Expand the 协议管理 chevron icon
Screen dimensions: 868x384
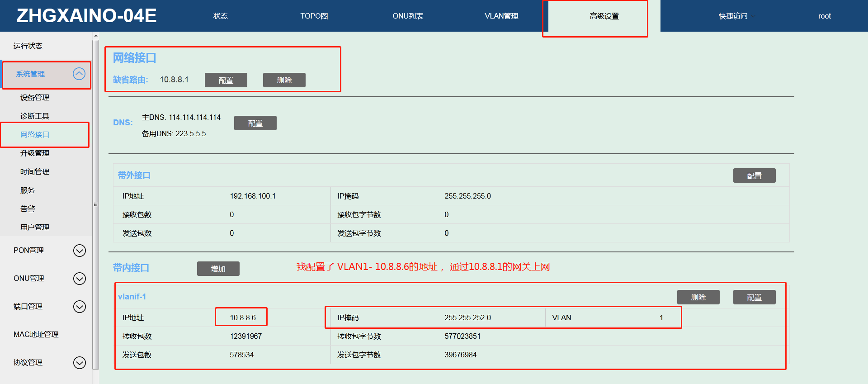point(79,363)
